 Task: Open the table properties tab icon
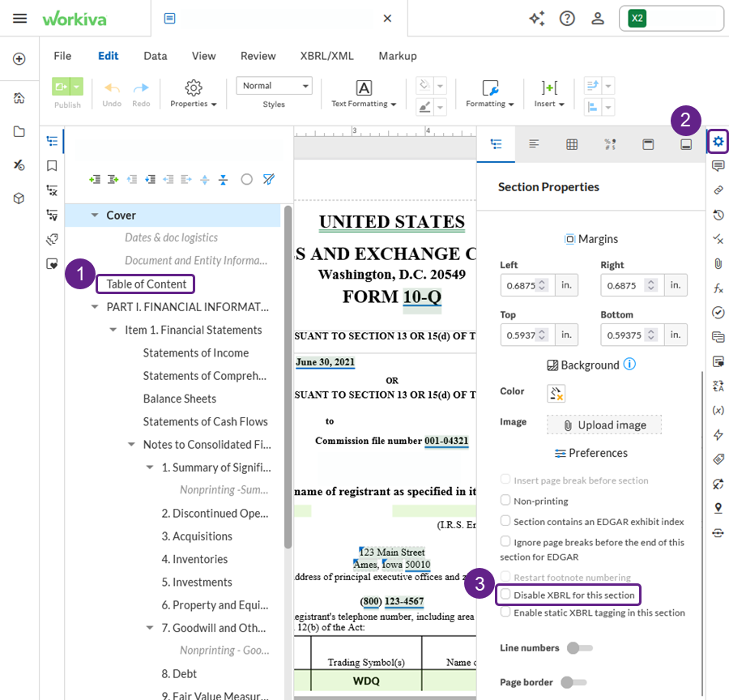coord(572,144)
